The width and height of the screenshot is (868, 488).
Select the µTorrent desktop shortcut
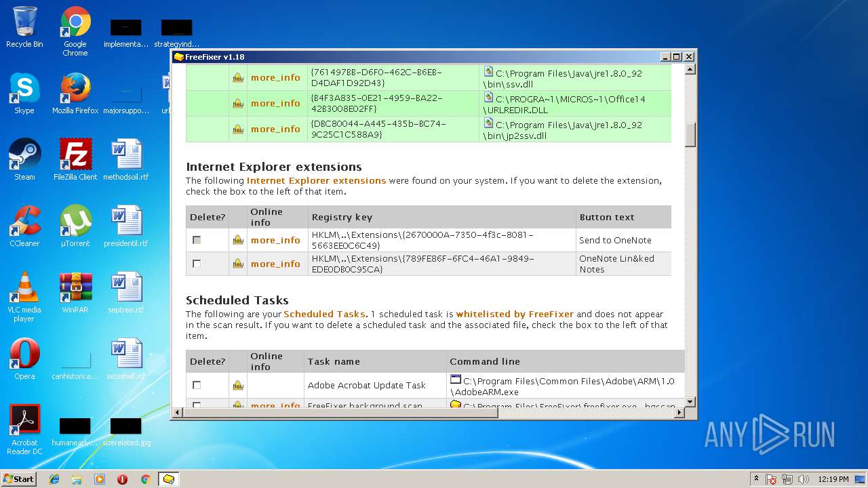point(75,226)
